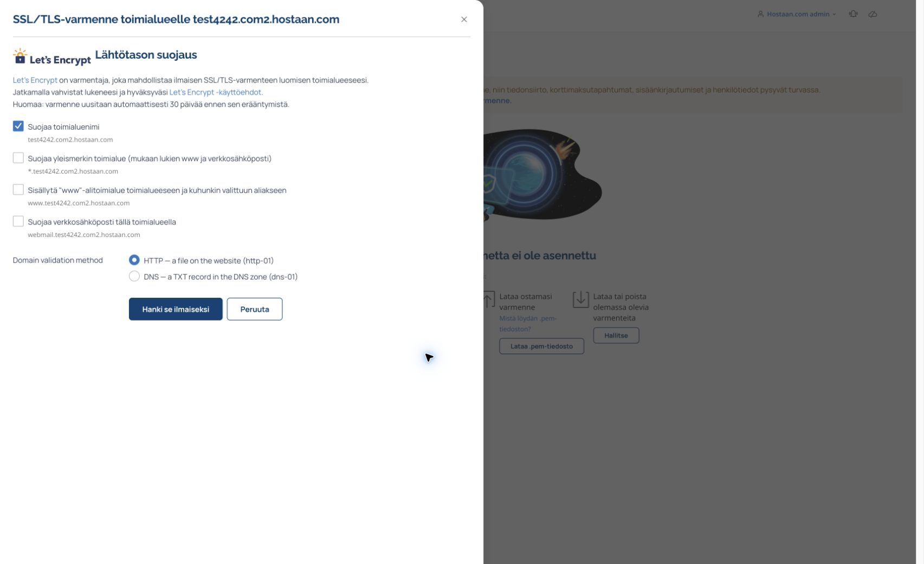Click the bug-shaped icon in top bar
This screenshot has height=564, width=924.
coord(854,14)
